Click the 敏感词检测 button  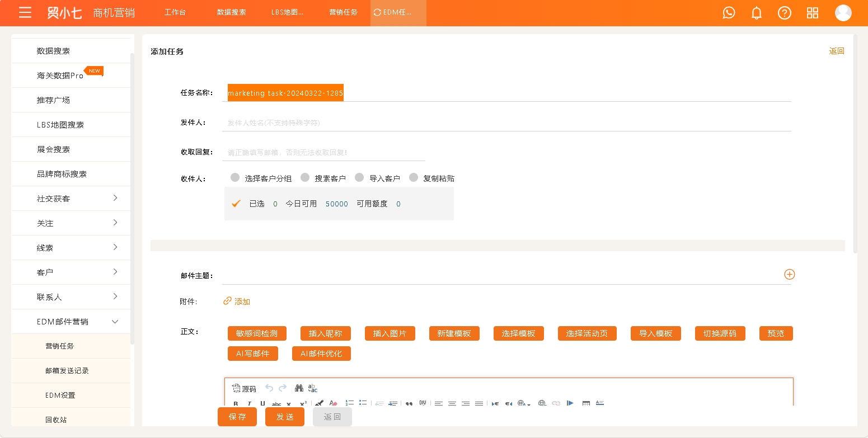pyautogui.click(x=257, y=333)
